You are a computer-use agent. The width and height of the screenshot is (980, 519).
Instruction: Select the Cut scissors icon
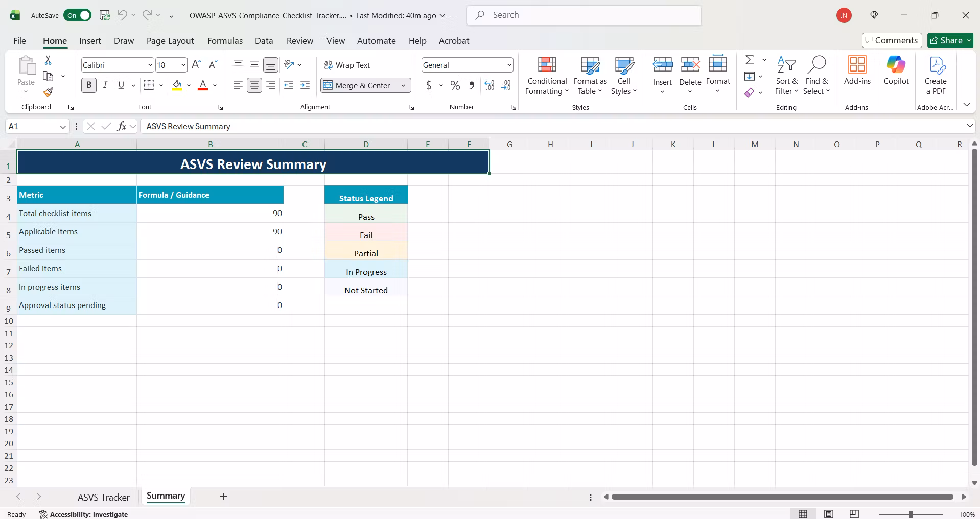click(x=48, y=60)
